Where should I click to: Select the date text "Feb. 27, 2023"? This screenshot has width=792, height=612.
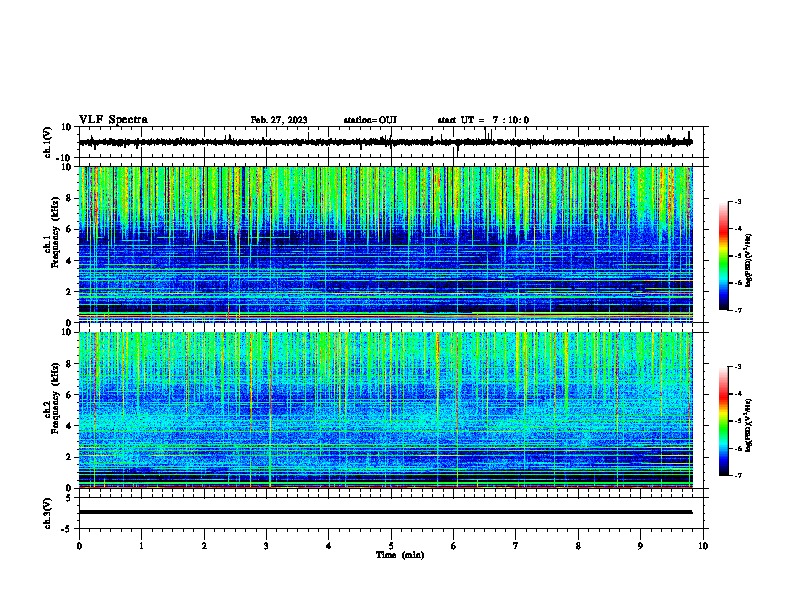(x=279, y=120)
